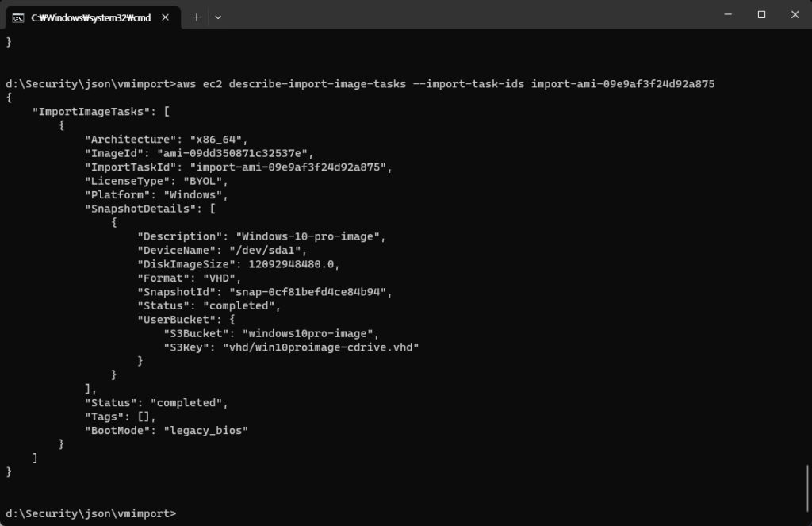Click the ImageId value ami-09dd350871c32537e

pyautogui.click(x=232, y=153)
